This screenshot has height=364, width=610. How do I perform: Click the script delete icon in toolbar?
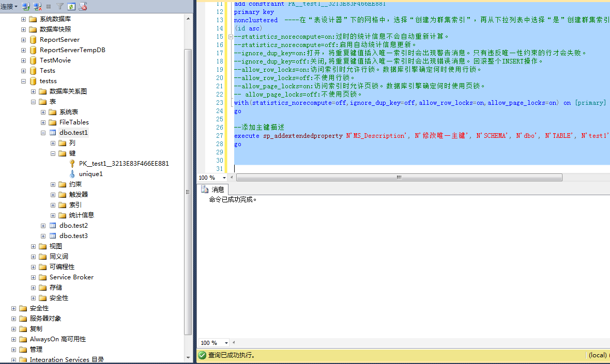click(x=83, y=6)
